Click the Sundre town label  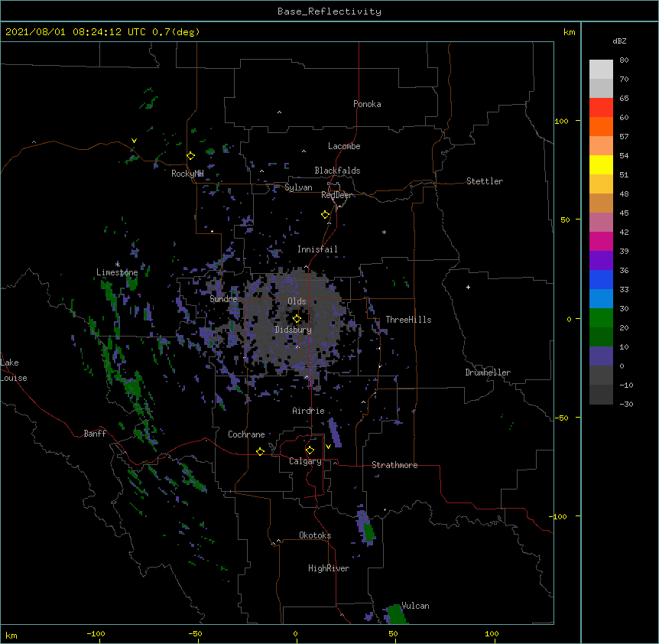(223, 299)
